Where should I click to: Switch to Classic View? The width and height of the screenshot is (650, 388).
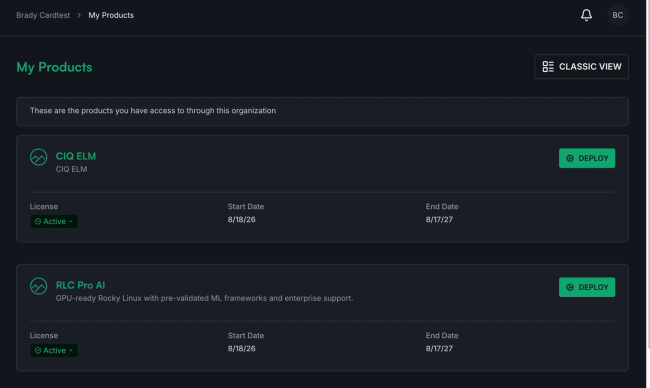(x=582, y=67)
